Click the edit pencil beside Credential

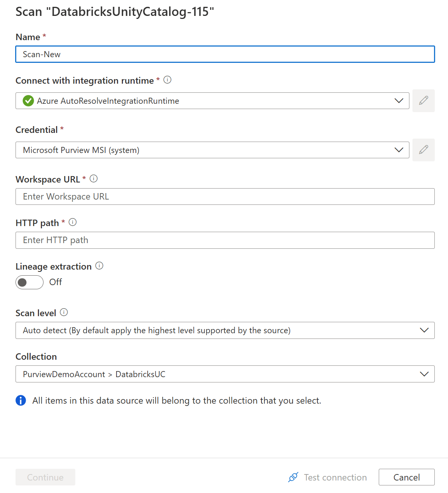pos(423,150)
